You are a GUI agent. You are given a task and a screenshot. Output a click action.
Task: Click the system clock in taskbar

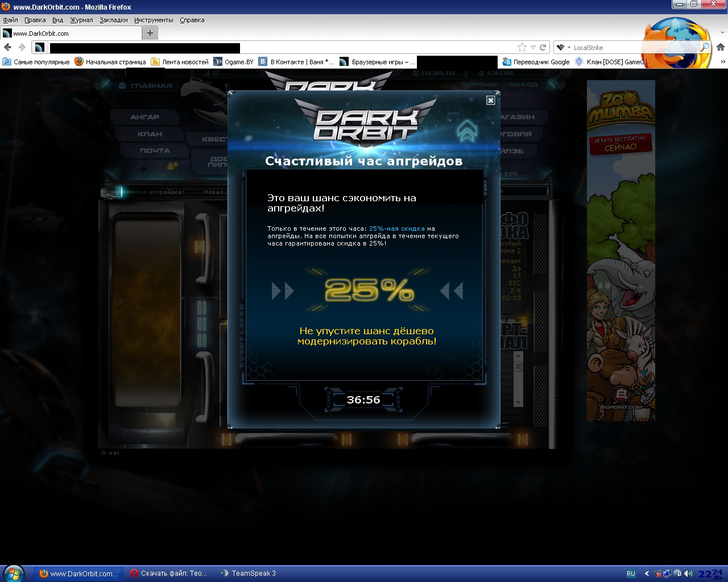click(710, 573)
